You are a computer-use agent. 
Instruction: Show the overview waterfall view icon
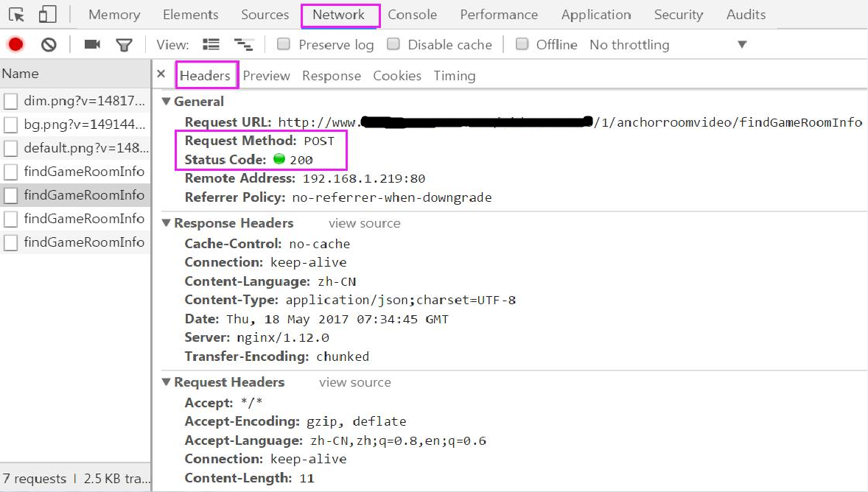[x=243, y=45]
